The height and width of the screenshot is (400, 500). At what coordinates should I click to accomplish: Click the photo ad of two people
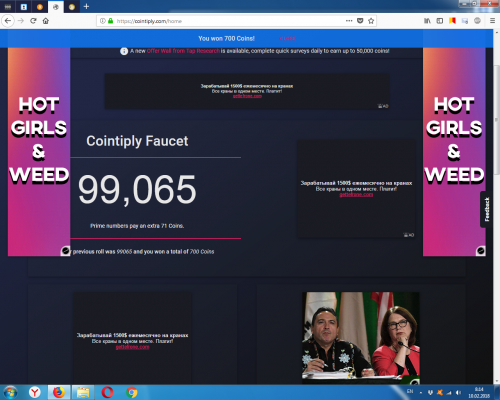361,337
